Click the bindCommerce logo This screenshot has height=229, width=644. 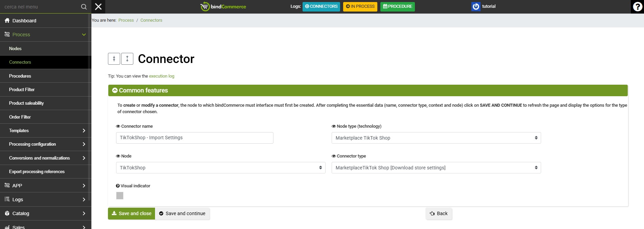point(223,6)
